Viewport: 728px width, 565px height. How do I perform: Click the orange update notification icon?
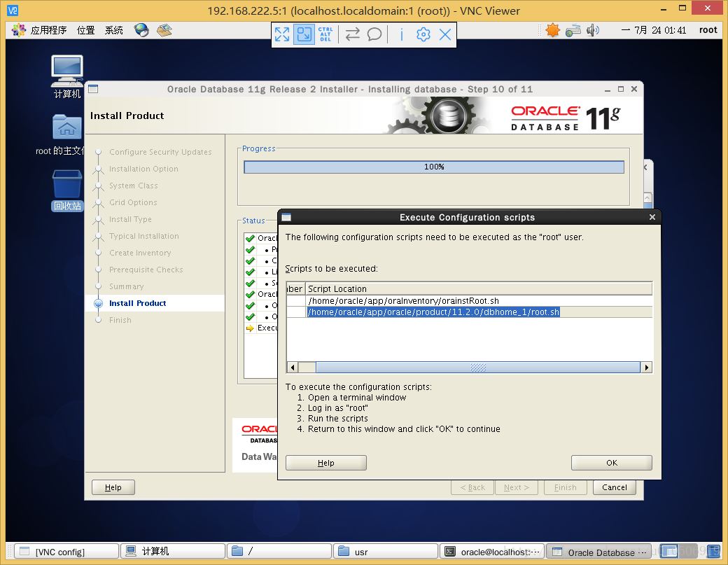(x=552, y=30)
